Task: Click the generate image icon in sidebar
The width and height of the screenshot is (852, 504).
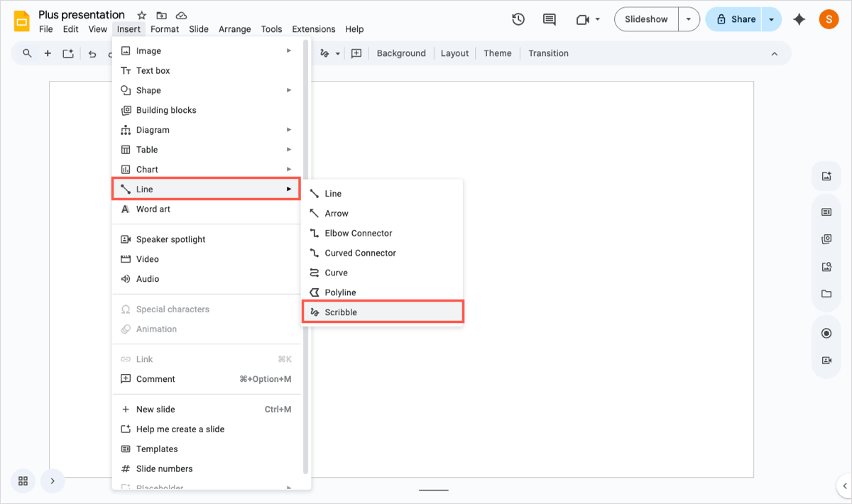Action: click(x=826, y=176)
